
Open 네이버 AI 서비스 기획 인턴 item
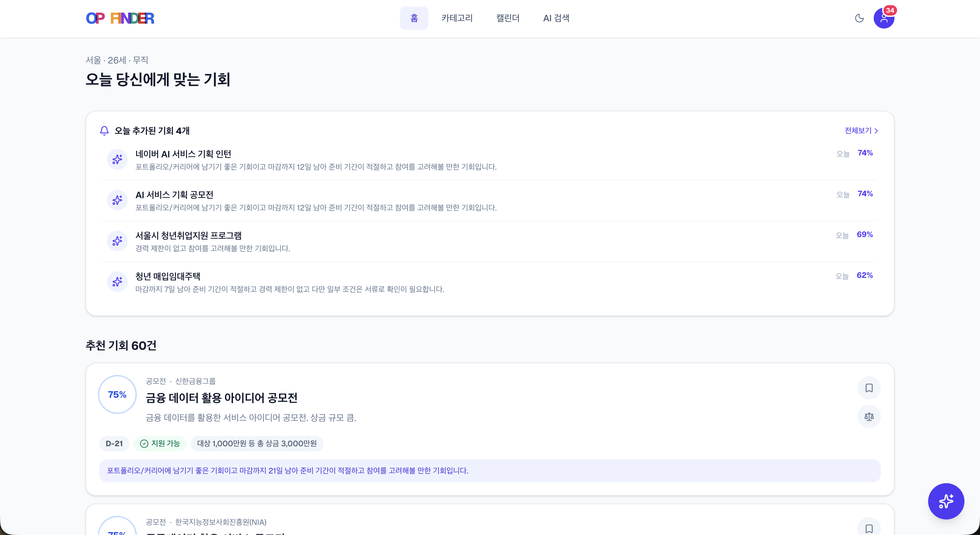[x=490, y=160]
